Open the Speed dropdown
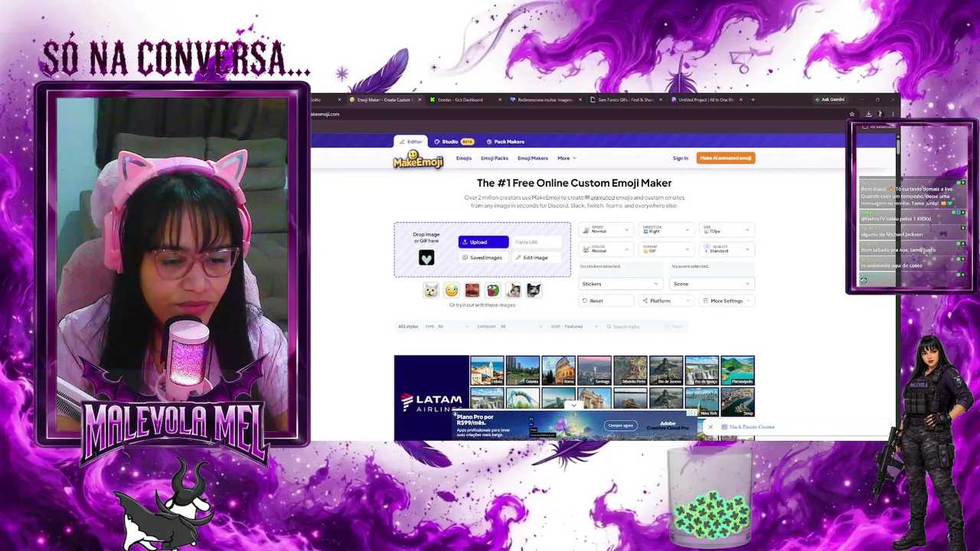Image resolution: width=980 pixels, height=551 pixels. (606, 230)
